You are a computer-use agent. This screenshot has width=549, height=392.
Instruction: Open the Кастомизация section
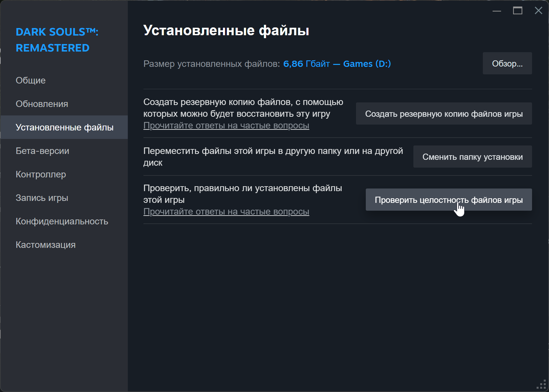46,245
